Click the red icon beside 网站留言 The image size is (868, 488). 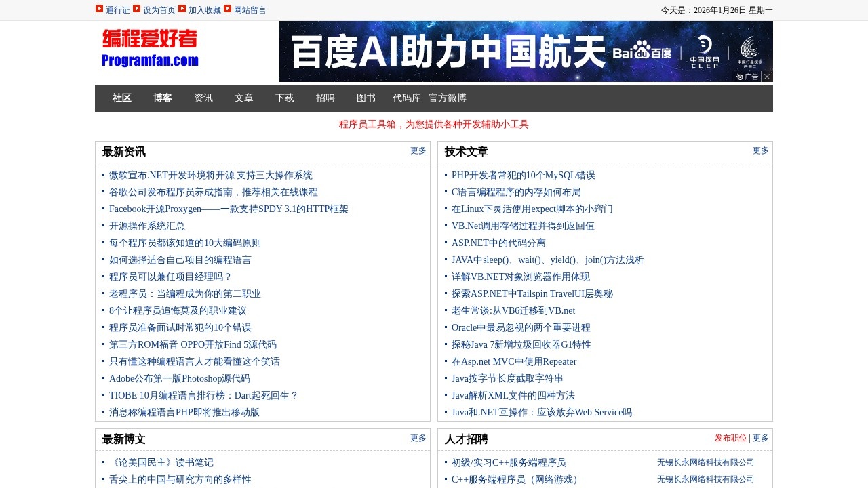tap(228, 9)
